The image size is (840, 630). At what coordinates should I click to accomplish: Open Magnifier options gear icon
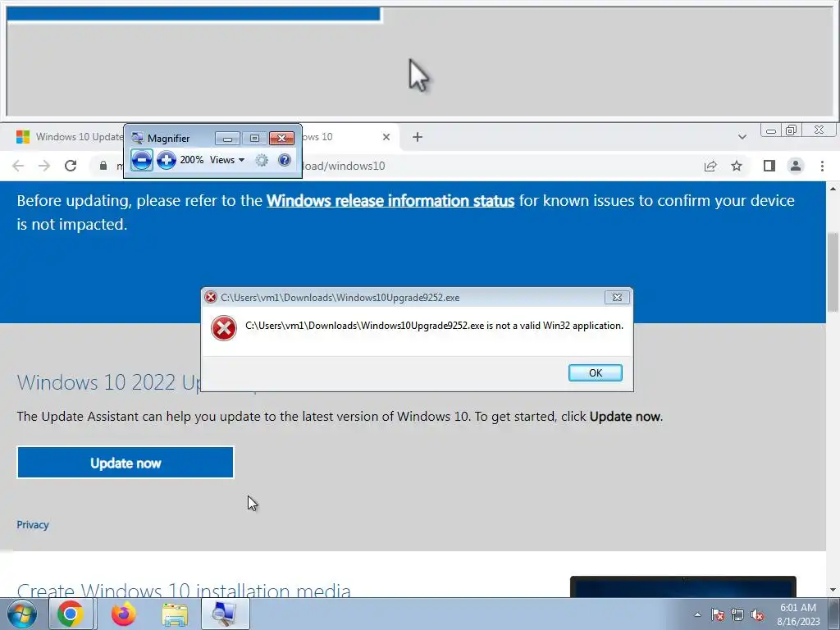tap(262, 160)
